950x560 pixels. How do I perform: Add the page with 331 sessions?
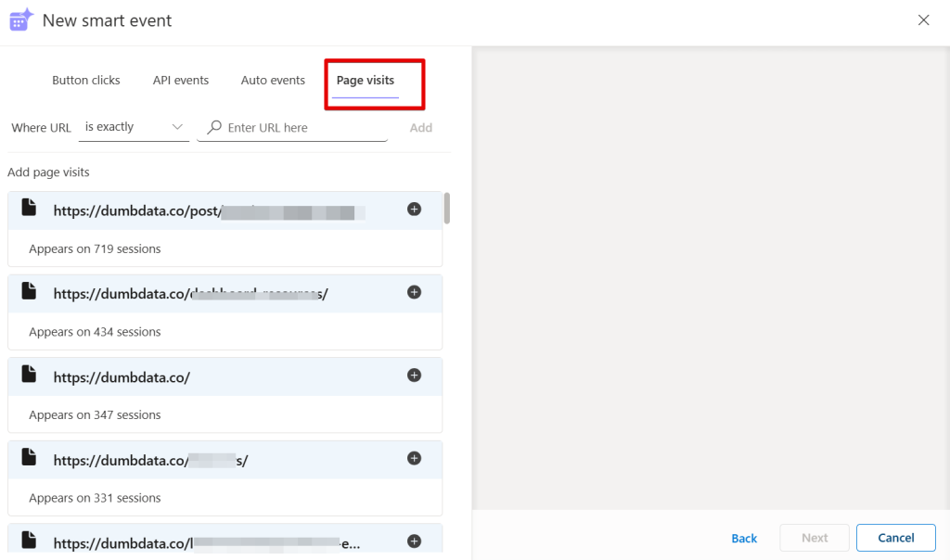(x=415, y=458)
